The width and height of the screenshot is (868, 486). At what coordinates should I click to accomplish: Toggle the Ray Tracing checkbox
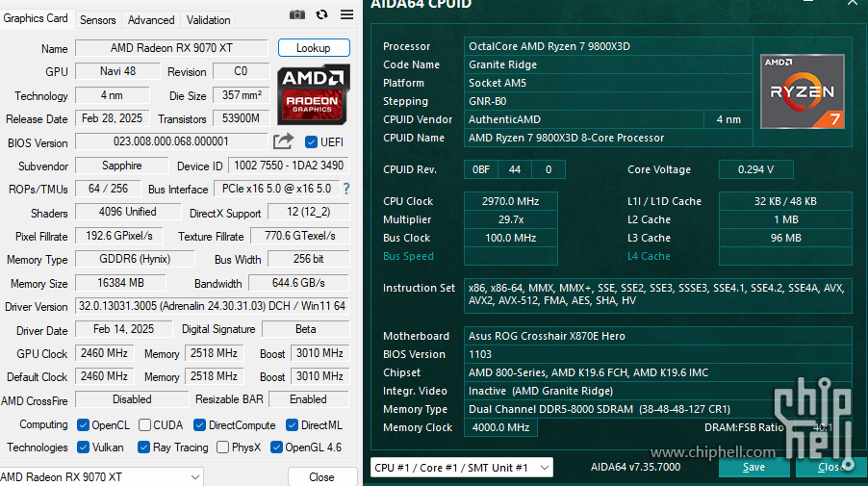(143, 448)
